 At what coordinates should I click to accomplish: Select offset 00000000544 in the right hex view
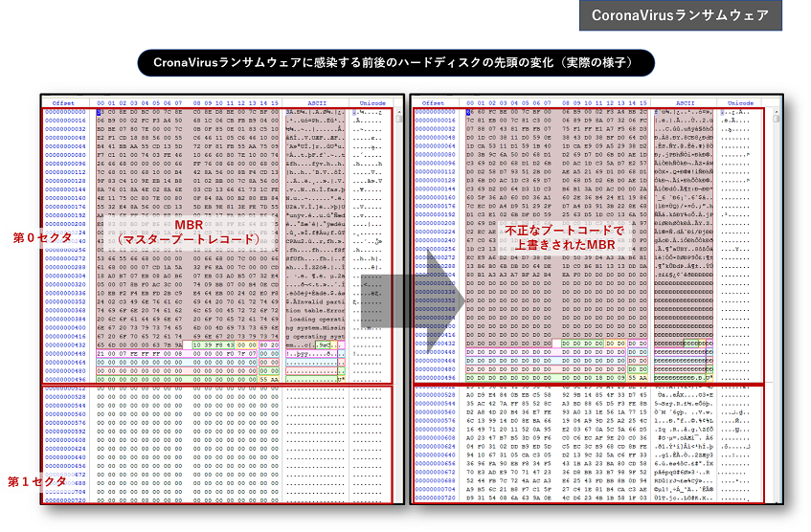click(436, 404)
